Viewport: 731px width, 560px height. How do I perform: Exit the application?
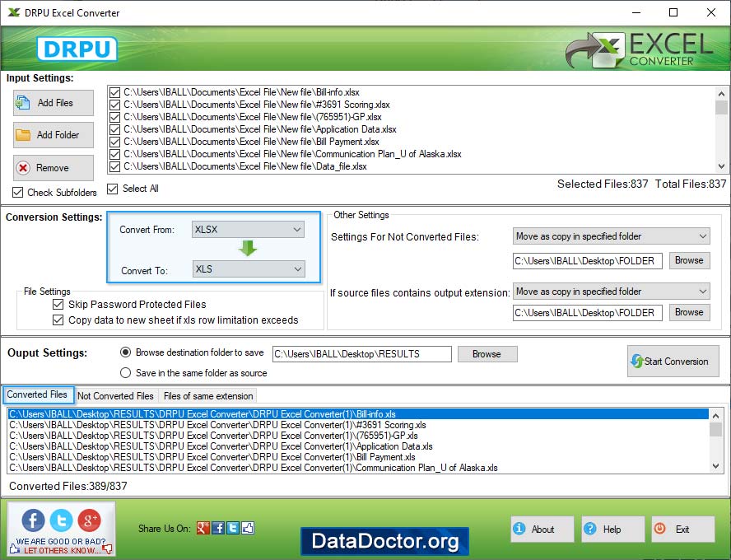pos(683,530)
